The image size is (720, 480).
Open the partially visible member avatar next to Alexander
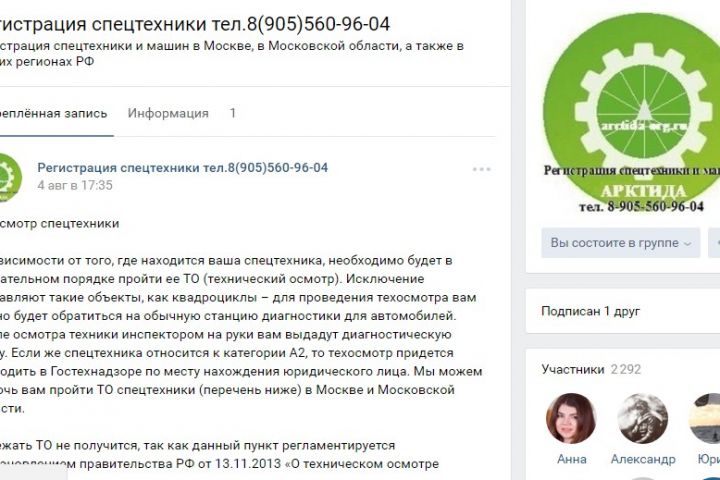coord(704,418)
